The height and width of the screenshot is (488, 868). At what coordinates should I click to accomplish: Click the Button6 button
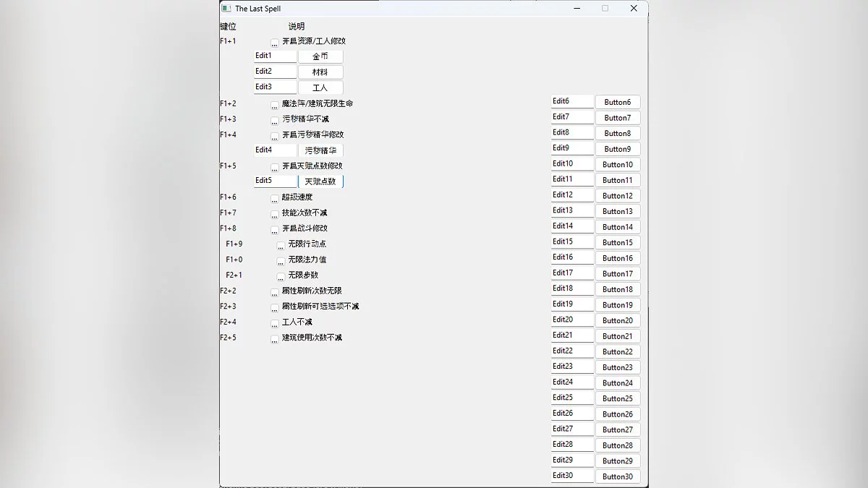click(x=617, y=103)
